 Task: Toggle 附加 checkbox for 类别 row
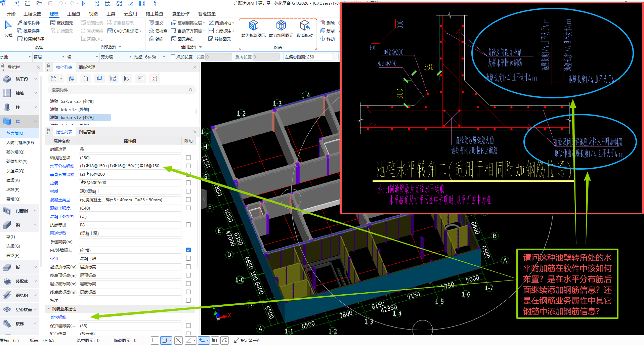point(188,258)
